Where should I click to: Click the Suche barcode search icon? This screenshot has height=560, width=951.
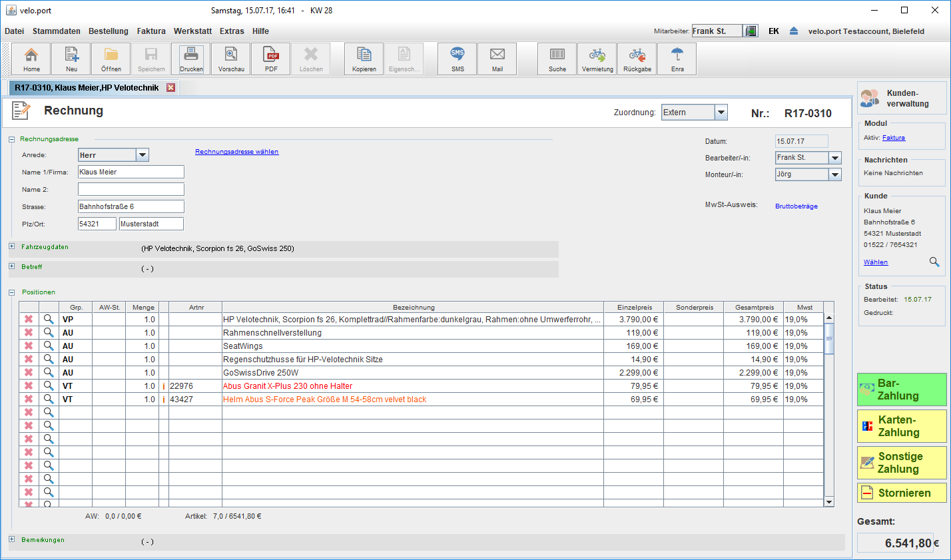coord(557,59)
